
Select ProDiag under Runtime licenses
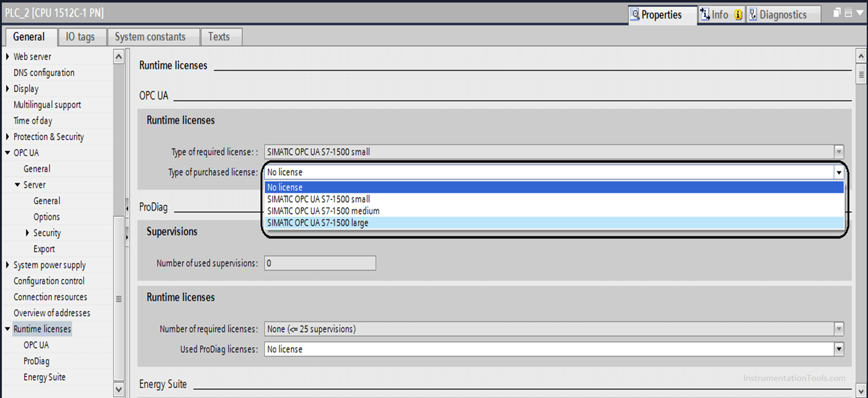click(36, 361)
